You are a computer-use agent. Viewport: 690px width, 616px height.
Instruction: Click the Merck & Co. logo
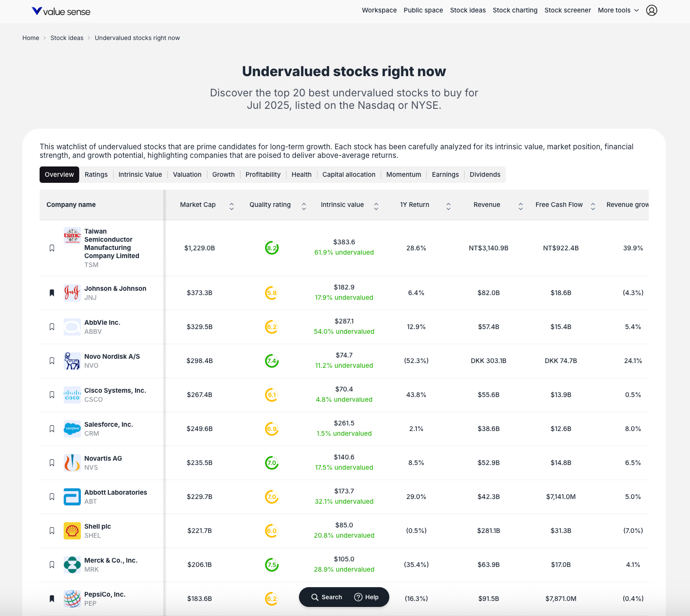72,565
